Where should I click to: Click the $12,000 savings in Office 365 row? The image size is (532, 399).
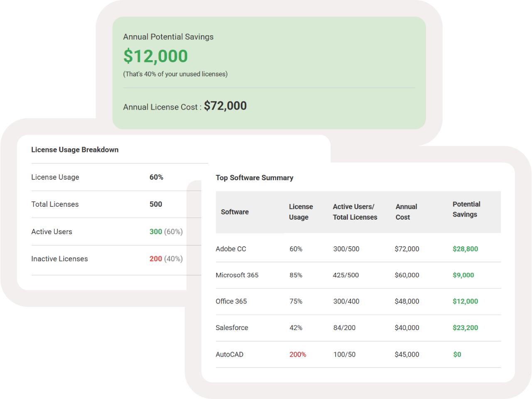click(465, 301)
